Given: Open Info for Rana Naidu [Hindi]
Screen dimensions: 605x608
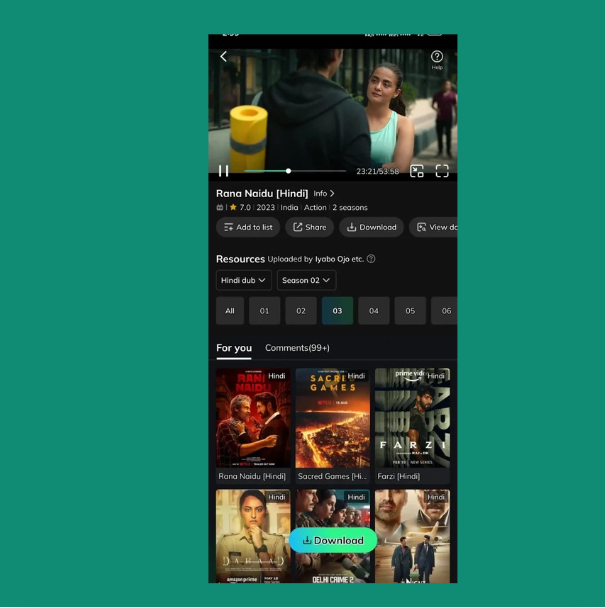Looking at the screenshot, I should pos(324,193).
